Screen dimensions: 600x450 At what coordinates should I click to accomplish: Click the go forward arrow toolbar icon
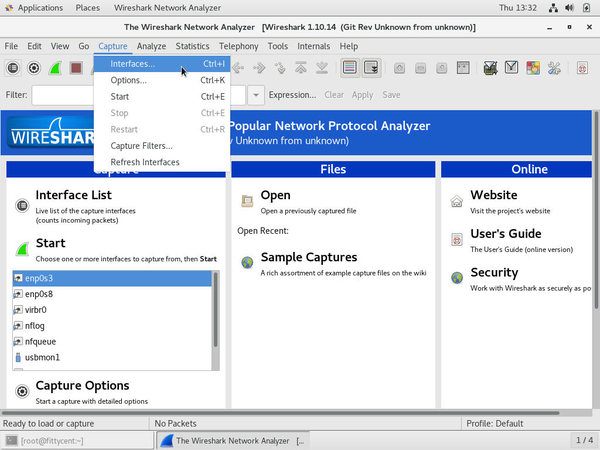[x=259, y=68]
